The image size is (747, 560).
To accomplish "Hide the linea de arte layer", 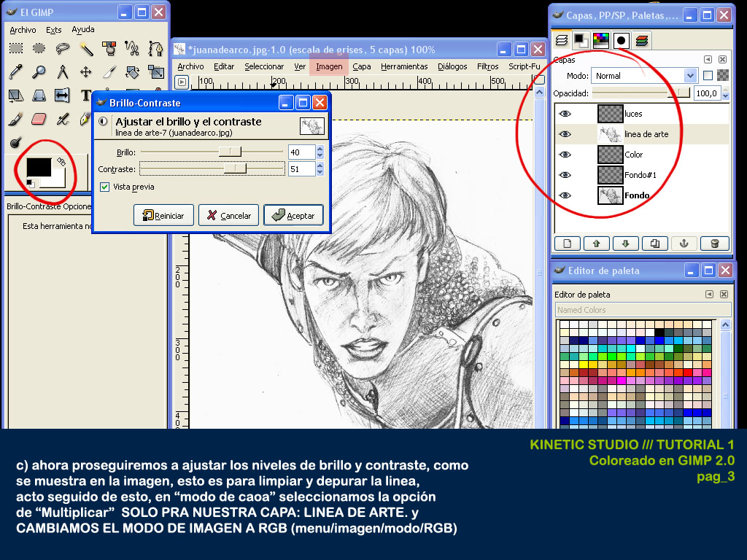I will [565, 134].
